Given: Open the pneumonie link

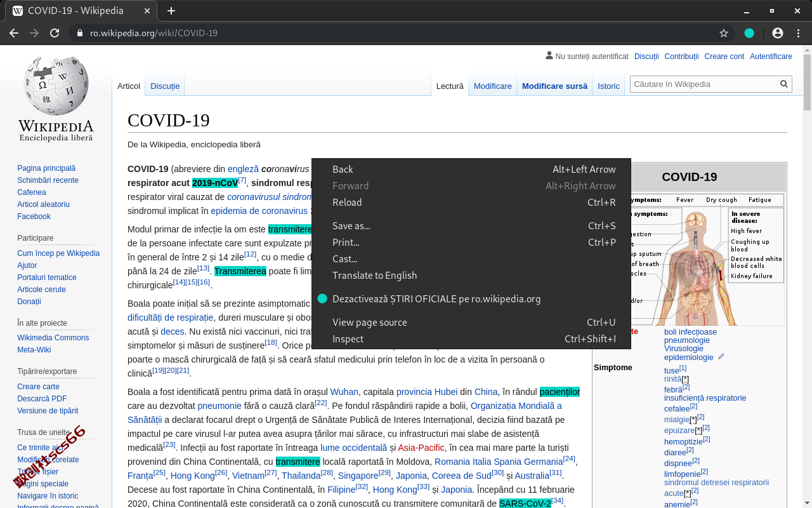Looking at the screenshot, I should click(x=219, y=406).
